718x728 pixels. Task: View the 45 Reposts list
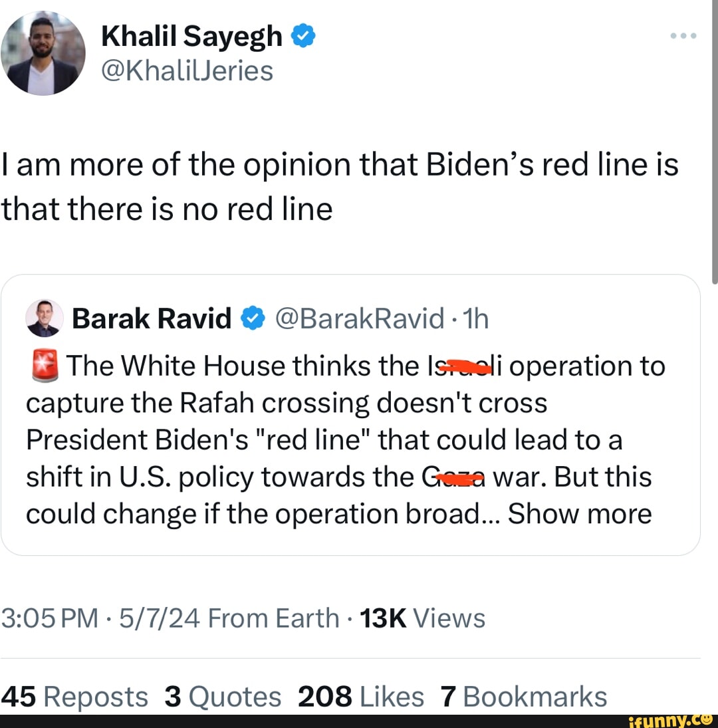[x=73, y=695]
